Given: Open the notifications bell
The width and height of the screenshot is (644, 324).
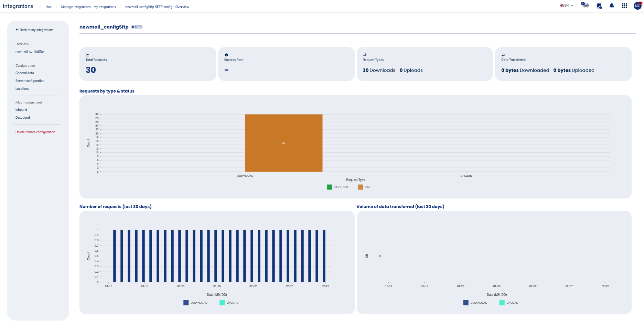Looking at the screenshot, I should point(612,6).
